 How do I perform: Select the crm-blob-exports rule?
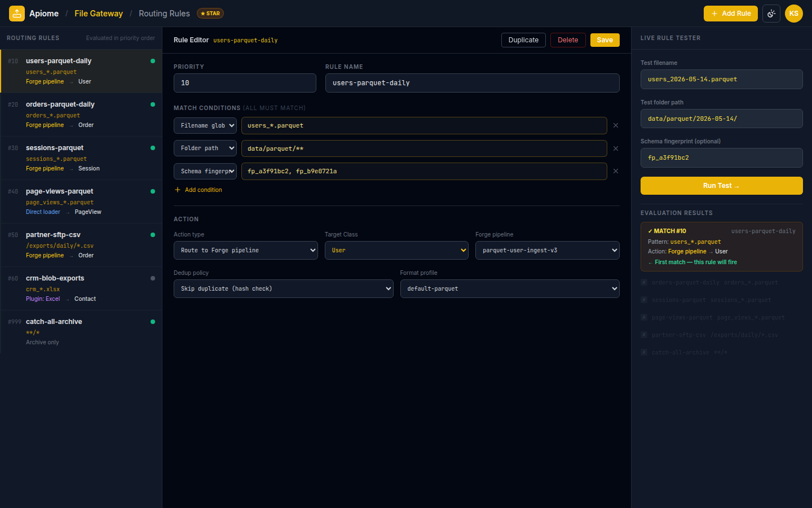click(81, 288)
